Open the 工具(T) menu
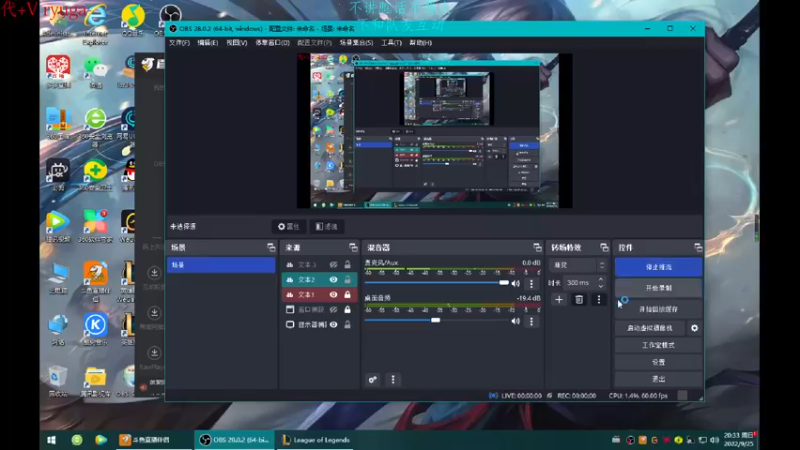This screenshot has width=800, height=450. click(391, 43)
